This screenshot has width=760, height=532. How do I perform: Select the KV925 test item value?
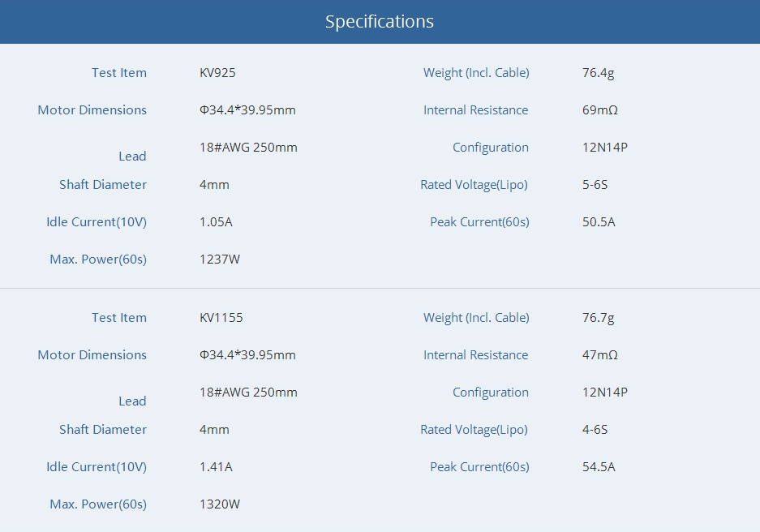217,73
